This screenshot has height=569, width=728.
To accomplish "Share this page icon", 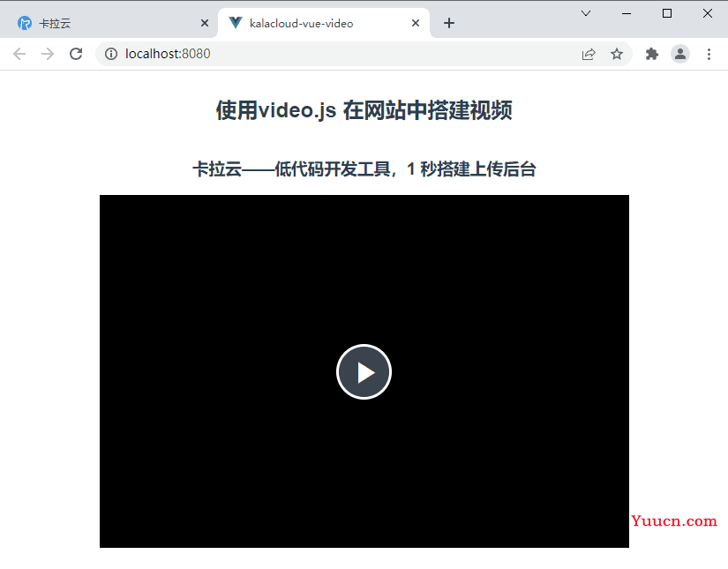I will point(589,54).
